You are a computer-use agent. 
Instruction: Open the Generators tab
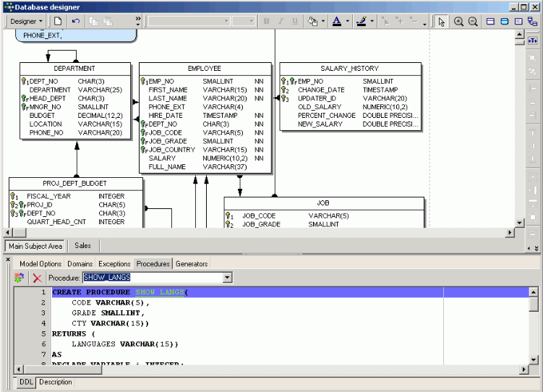point(192,264)
